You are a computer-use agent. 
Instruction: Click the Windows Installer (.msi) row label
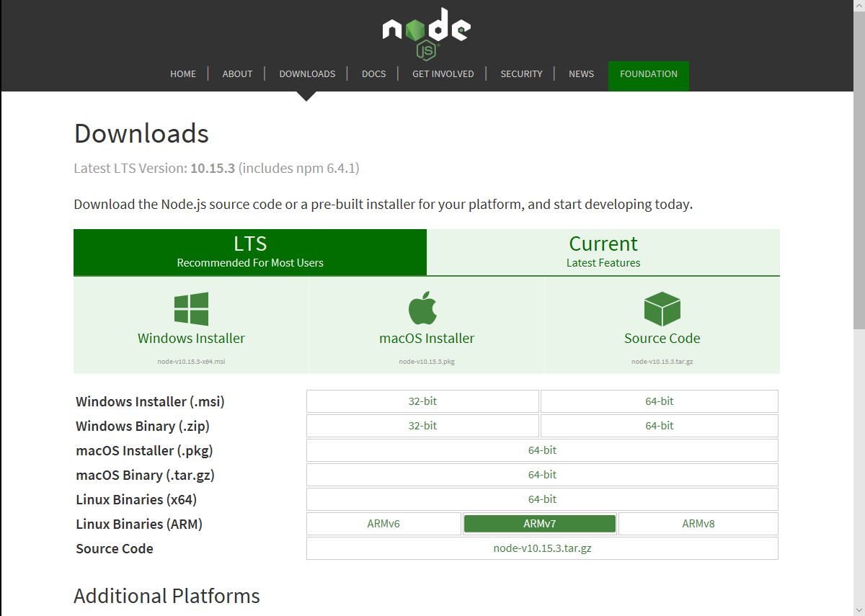[x=150, y=402]
